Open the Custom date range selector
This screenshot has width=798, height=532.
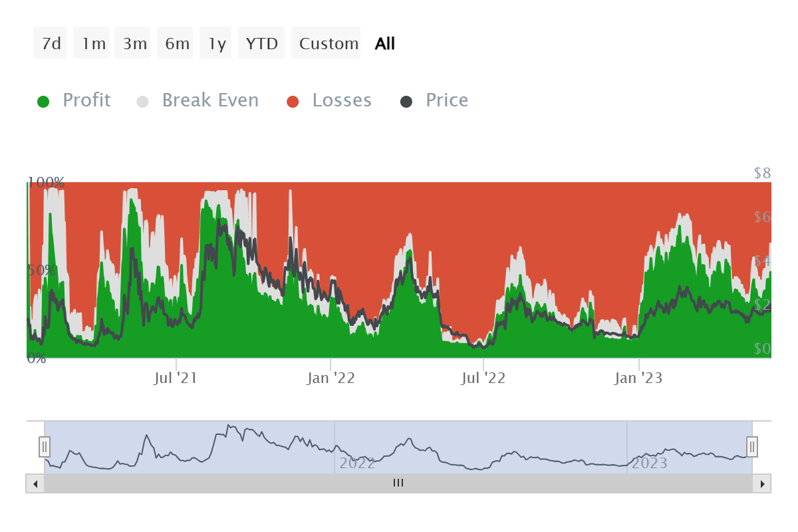click(327, 43)
